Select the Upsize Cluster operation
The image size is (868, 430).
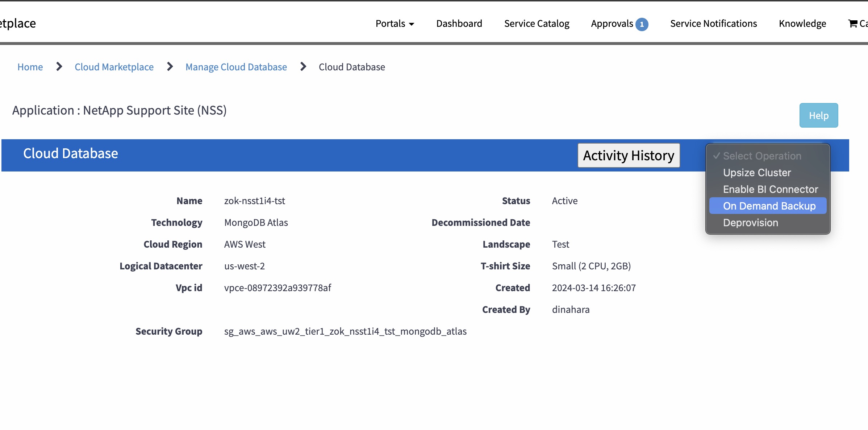coord(757,173)
